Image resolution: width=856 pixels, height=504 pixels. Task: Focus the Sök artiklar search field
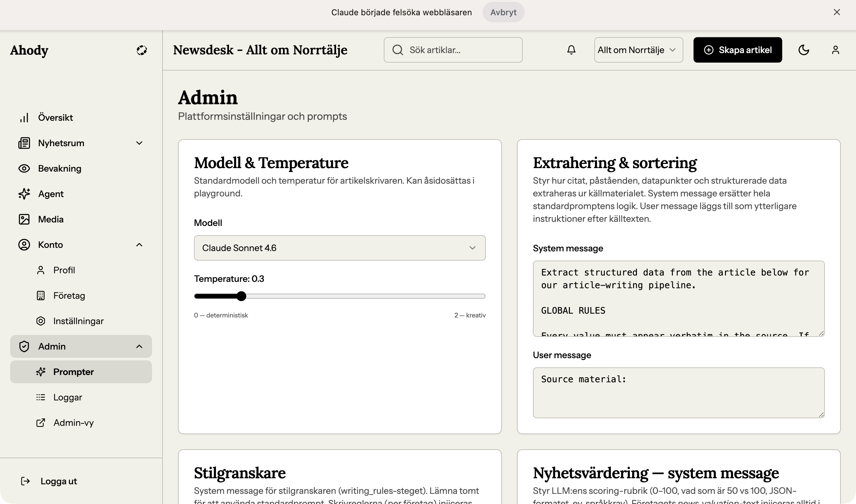coord(453,50)
